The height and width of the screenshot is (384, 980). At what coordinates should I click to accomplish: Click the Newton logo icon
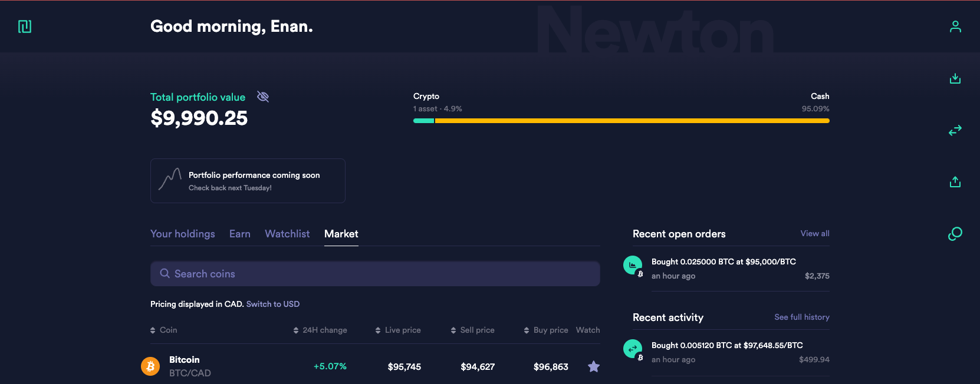25,27
